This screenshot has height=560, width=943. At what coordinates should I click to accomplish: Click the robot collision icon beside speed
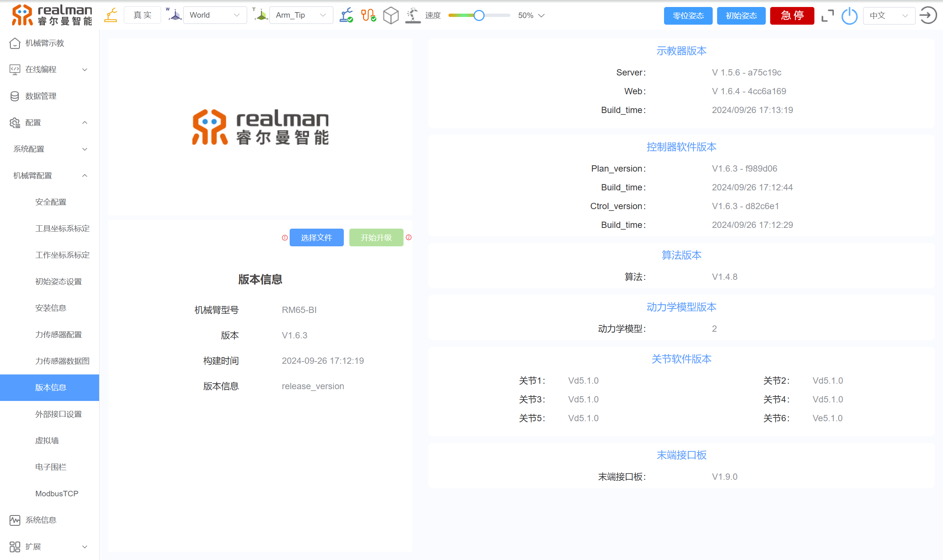[x=413, y=15]
